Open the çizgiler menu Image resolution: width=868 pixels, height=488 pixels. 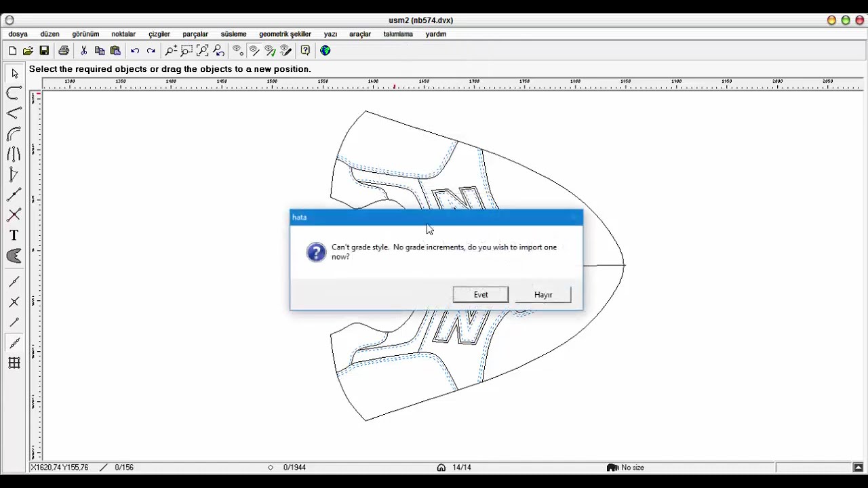159,34
